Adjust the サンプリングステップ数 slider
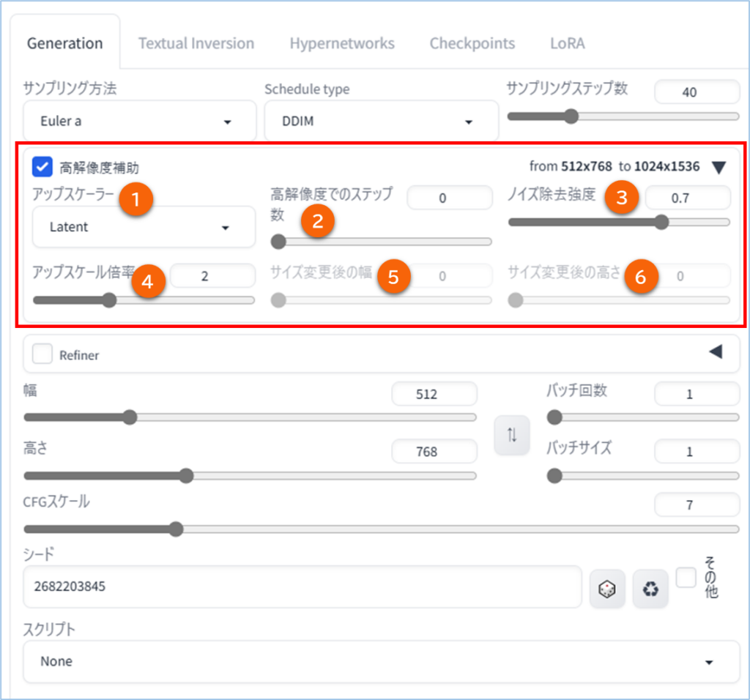 [x=623, y=116]
